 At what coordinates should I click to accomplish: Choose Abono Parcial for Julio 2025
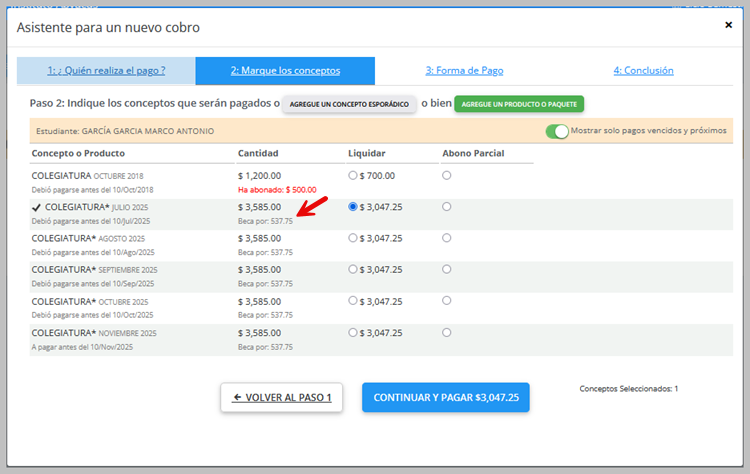tap(446, 207)
